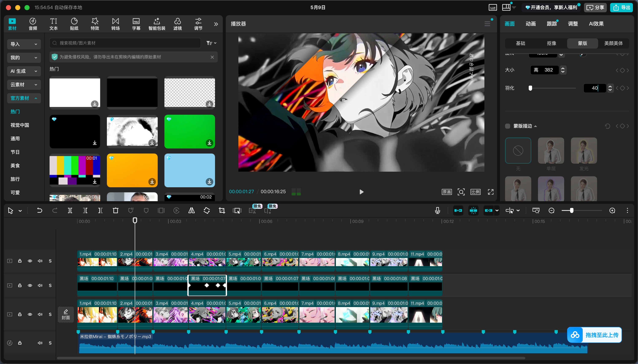
Task: Toggle the main track magnet snapping button
Action: click(458, 210)
